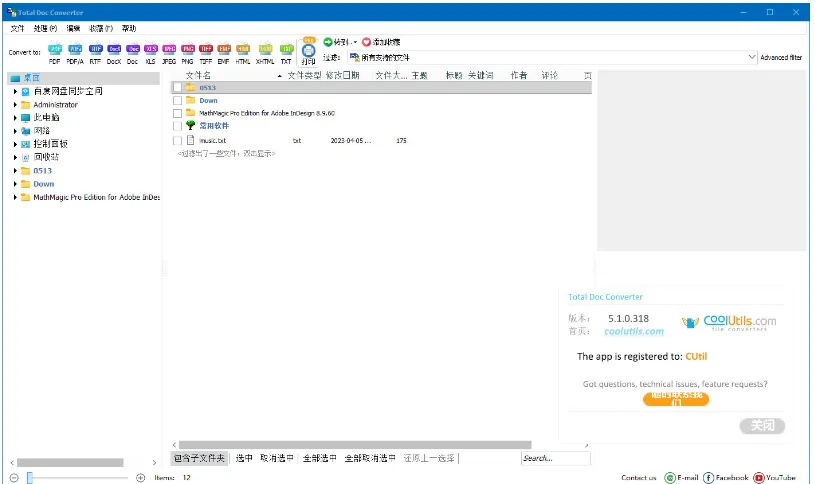Open the 文件 menu
815x484 pixels.
(x=17, y=28)
